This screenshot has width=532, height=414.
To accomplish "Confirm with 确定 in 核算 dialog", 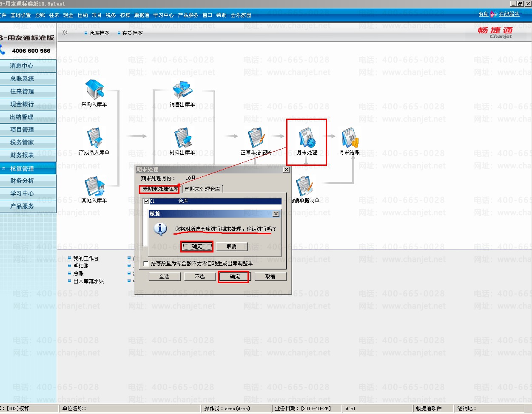I will 197,247.
